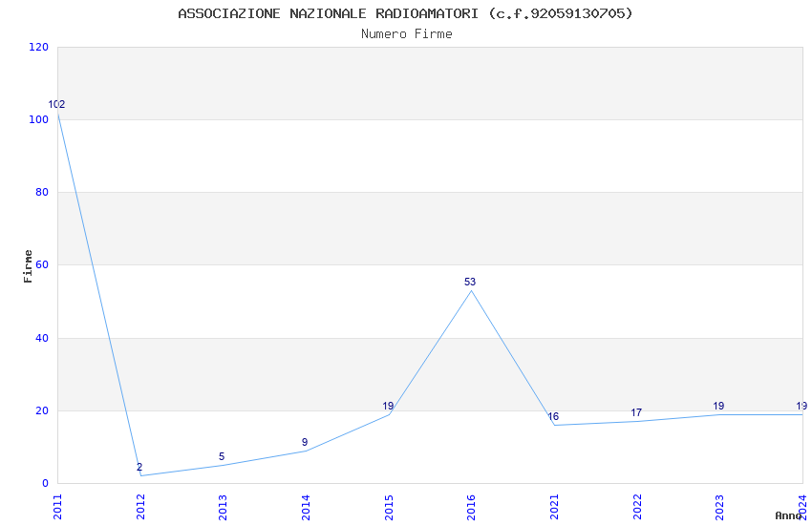This screenshot has height=525, width=812.
Task: Click y-axis tick value 20
Action: tap(42, 410)
